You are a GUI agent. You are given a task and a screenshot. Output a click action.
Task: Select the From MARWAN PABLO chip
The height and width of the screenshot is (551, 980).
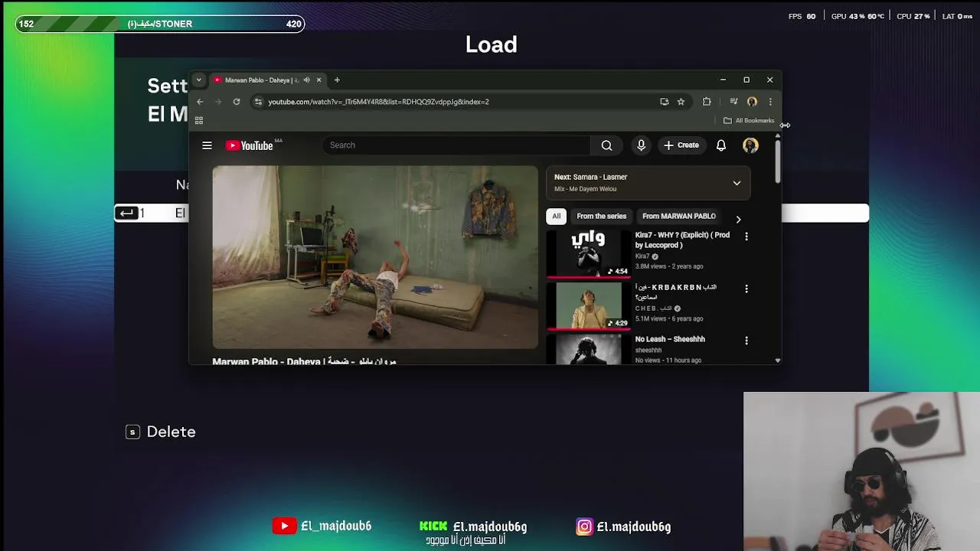[x=679, y=217]
